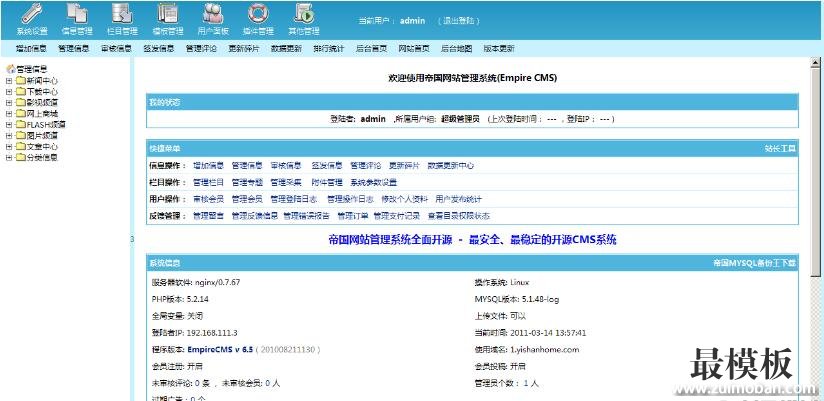This screenshot has height=401, width=824.
Task: Click the folder icon for 网上商城
Action: [20, 114]
